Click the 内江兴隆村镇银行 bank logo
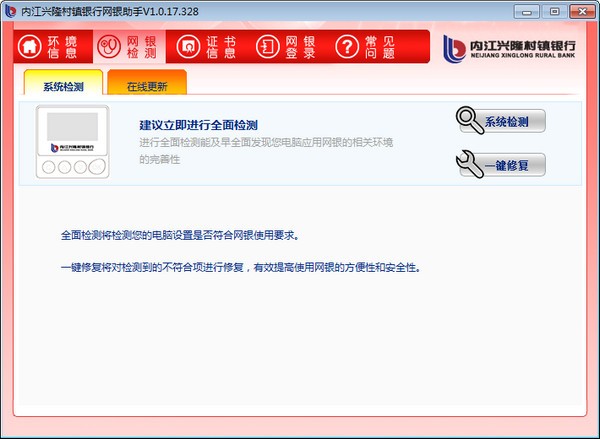The height and width of the screenshot is (439, 600). [x=509, y=49]
